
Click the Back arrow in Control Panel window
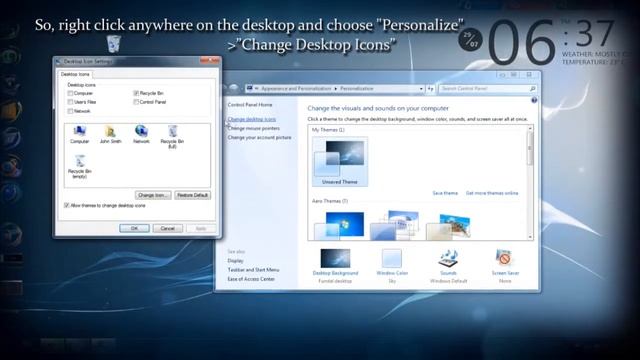pos(224,88)
